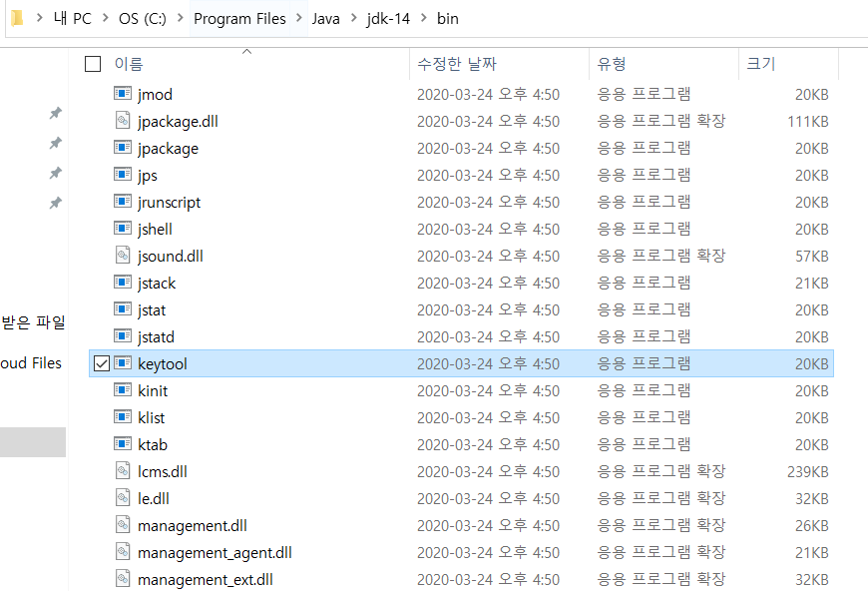Click the le.dll file icon
This screenshot has width=868, height=591.
123,497
